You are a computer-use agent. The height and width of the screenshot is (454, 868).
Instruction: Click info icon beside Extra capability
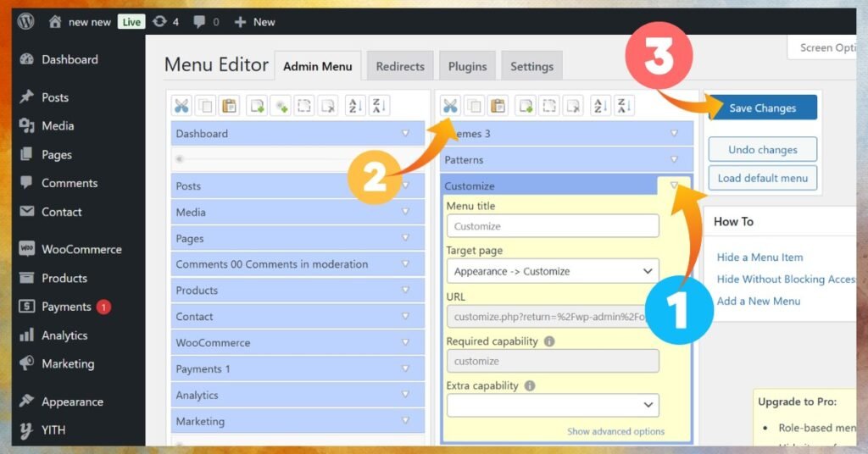coord(530,385)
